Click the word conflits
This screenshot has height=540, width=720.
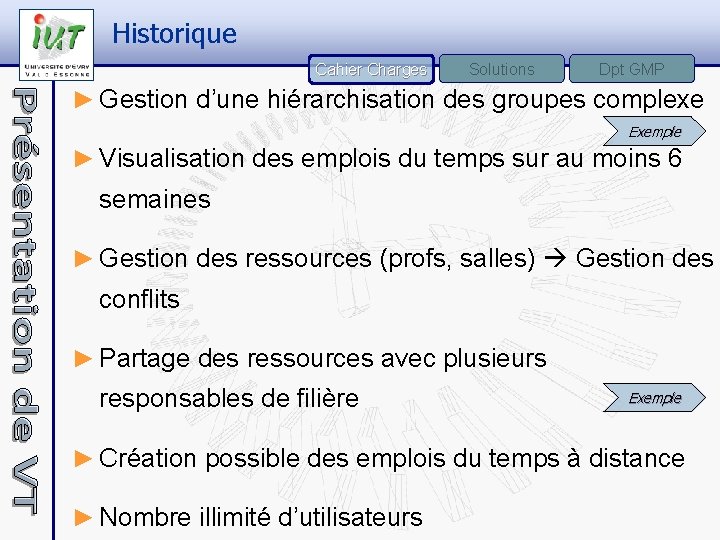click(139, 299)
